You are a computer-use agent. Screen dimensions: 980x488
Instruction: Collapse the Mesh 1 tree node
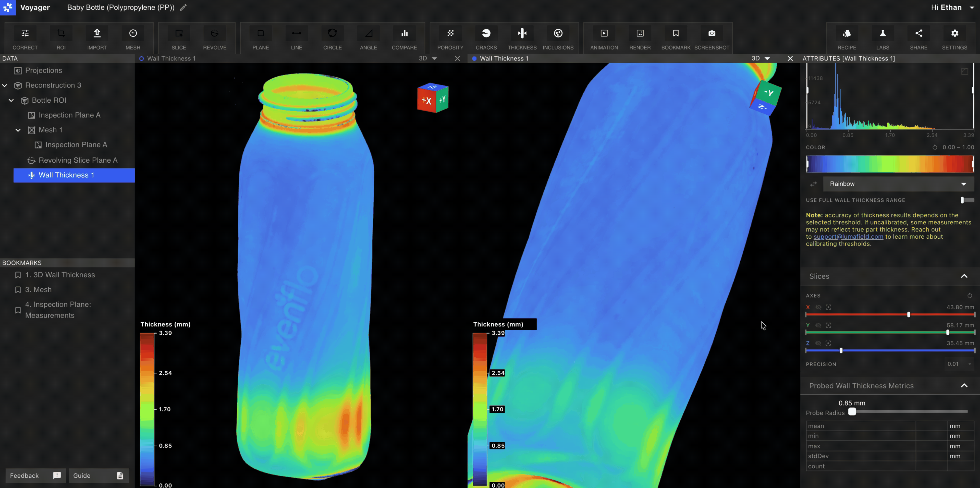click(18, 130)
